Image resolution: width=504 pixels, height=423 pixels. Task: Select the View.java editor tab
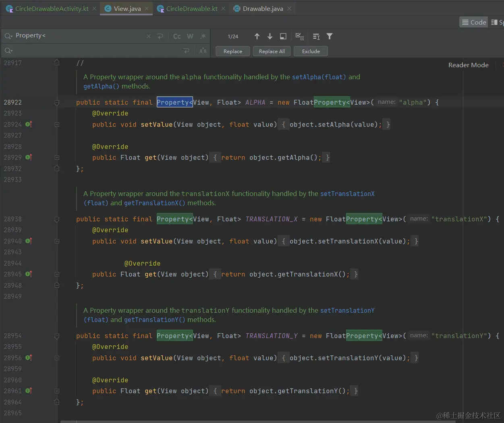(x=127, y=8)
